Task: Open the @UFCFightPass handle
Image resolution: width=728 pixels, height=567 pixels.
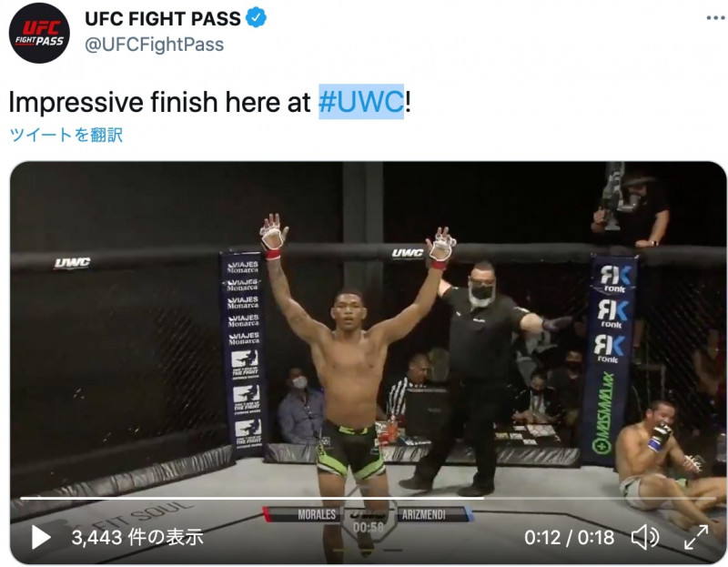Action: [154, 45]
